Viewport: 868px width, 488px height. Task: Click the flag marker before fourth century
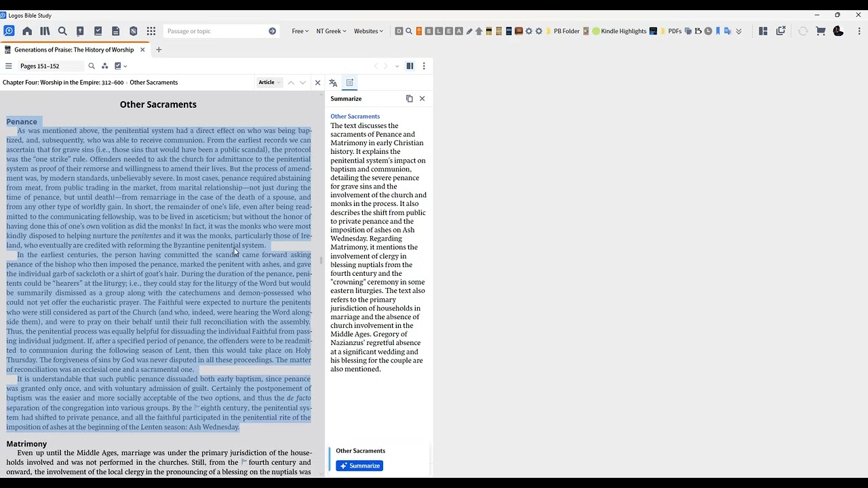[x=244, y=462]
